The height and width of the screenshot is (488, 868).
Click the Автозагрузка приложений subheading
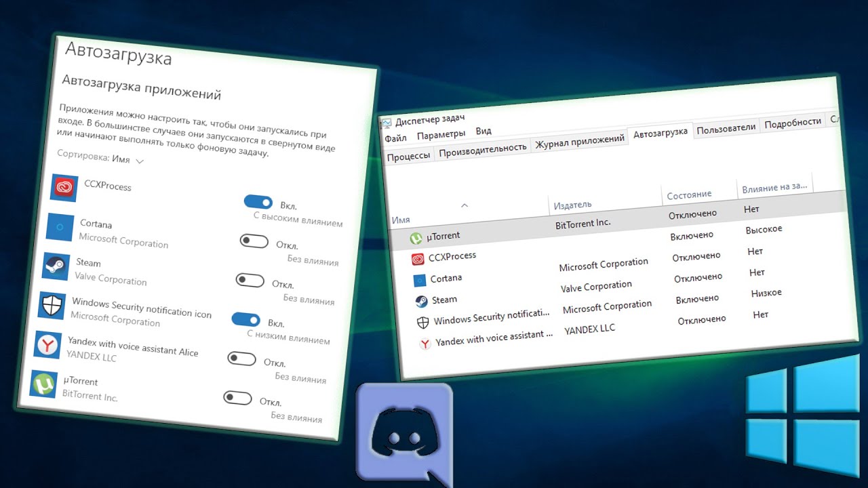pyautogui.click(x=142, y=87)
